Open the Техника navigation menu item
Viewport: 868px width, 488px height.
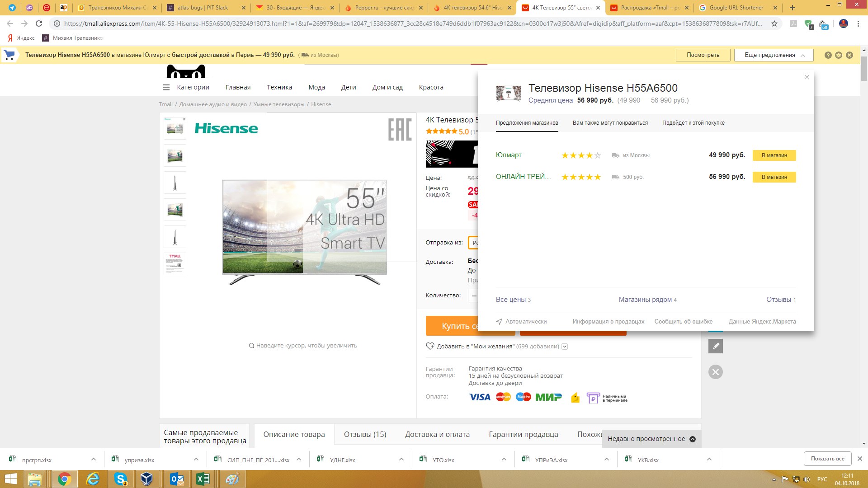tap(279, 87)
